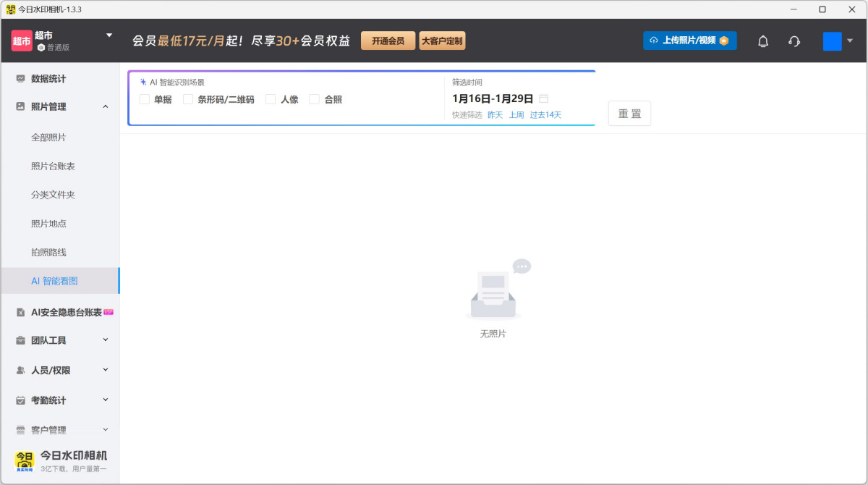This screenshot has height=485, width=868.
Task: Check the 条形码/二维码 filter box
Action: 188,99
